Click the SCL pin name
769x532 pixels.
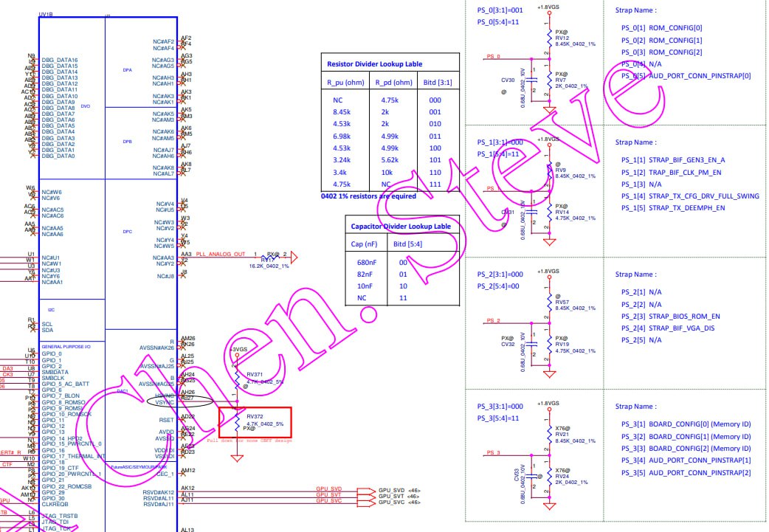click(x=47, y=324)
